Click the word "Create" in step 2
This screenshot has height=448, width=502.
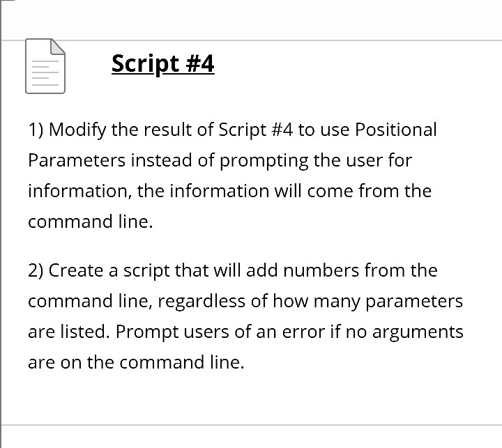pyautogui.click(x=75, y=270)
